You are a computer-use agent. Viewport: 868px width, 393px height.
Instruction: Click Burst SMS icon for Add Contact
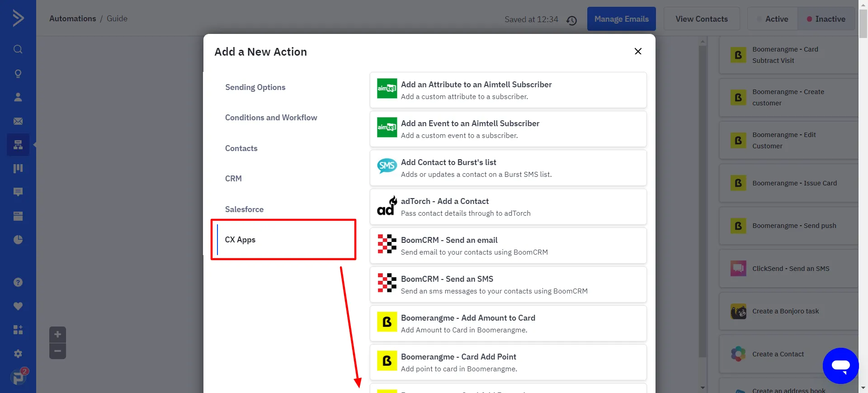(x=387, y=166)
